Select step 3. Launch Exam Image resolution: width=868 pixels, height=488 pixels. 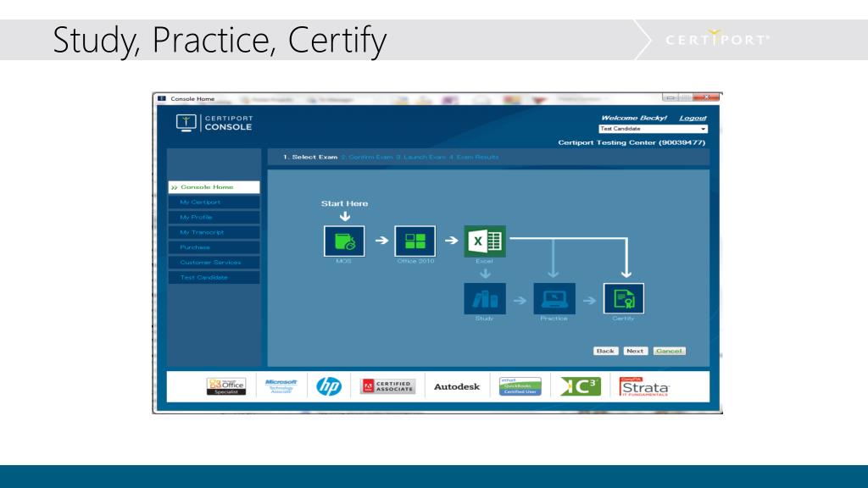[421, 157]
